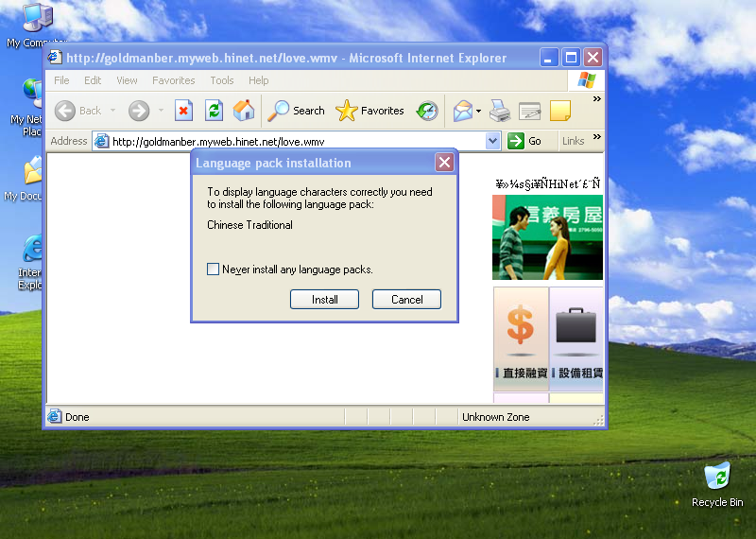Click the yellow Discuss note icon
This screenshot has width=756, height=539.
pyautogui.click(x=560, y=111)
